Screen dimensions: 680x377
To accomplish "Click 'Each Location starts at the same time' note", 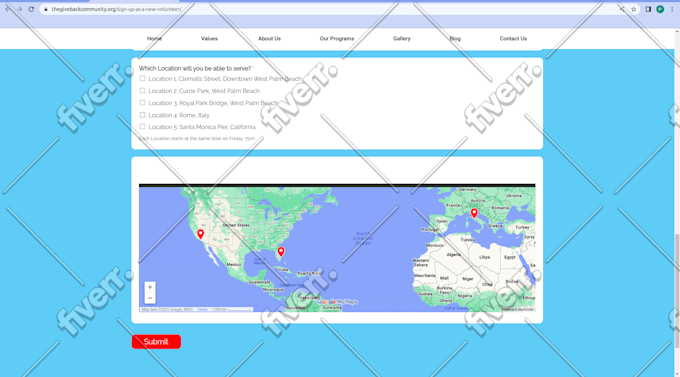I will point(197,138).
